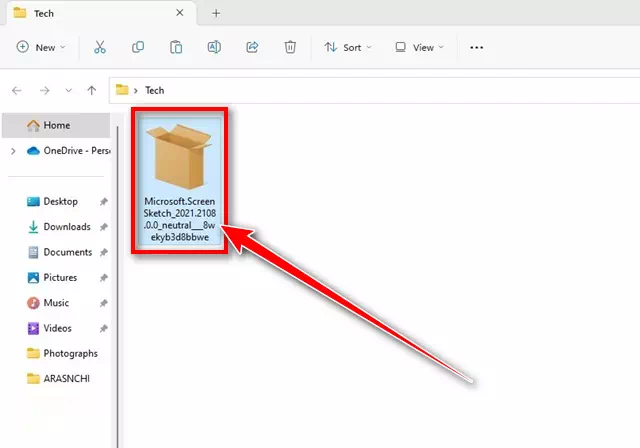Viewport: 640px width, 448px height.
Task: Unpin Music using its pin icon
Action: pyautogui.click(x=104, y=303)
